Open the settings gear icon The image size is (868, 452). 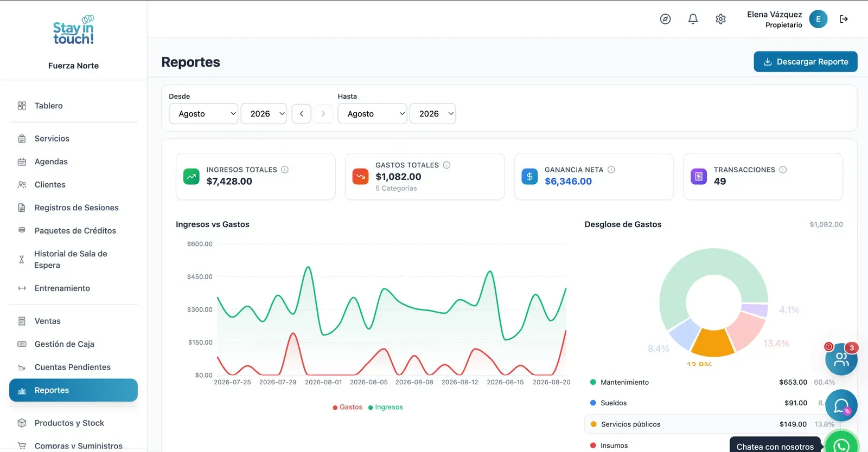720,19
